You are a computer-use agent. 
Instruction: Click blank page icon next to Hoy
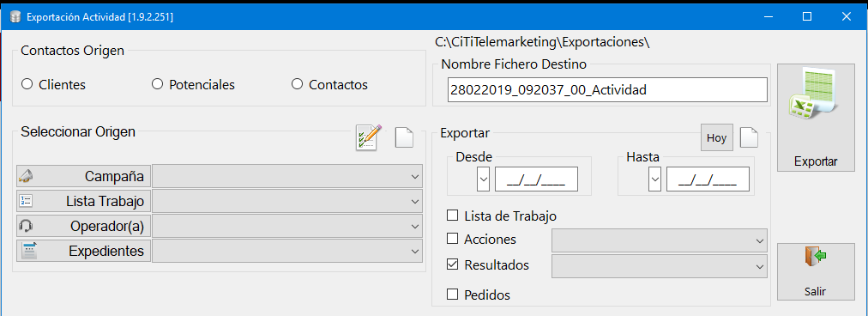click(x=749, y=138)
